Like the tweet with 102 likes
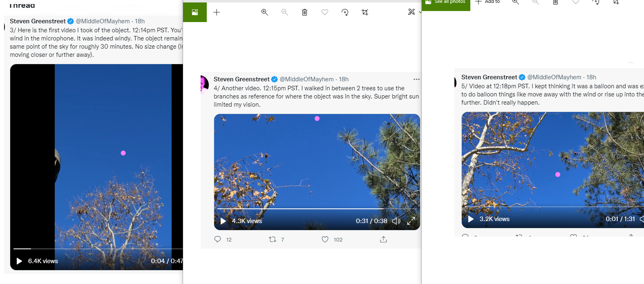 point(325,239)
